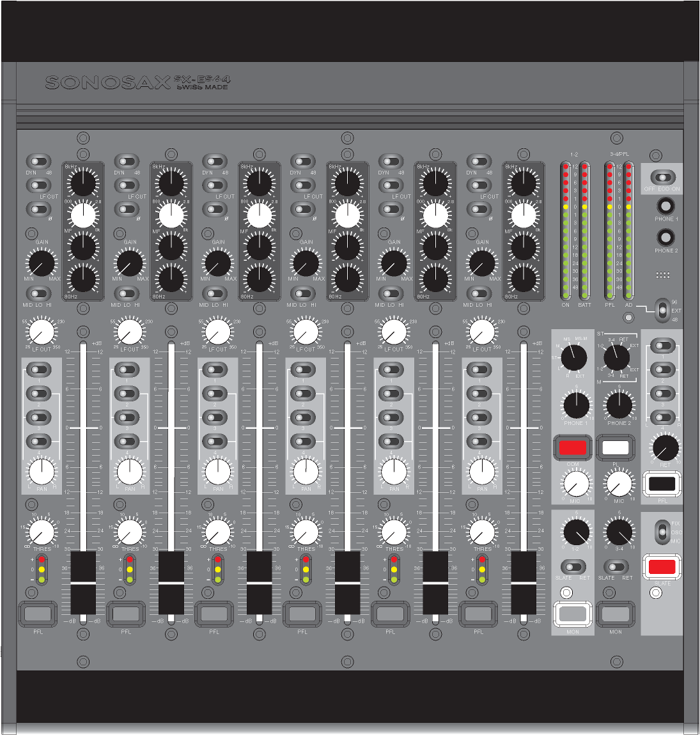Screen dimensions: 700x735
Task: Select bus 1 routing toggle on channel 1
Action: point(38,369)
